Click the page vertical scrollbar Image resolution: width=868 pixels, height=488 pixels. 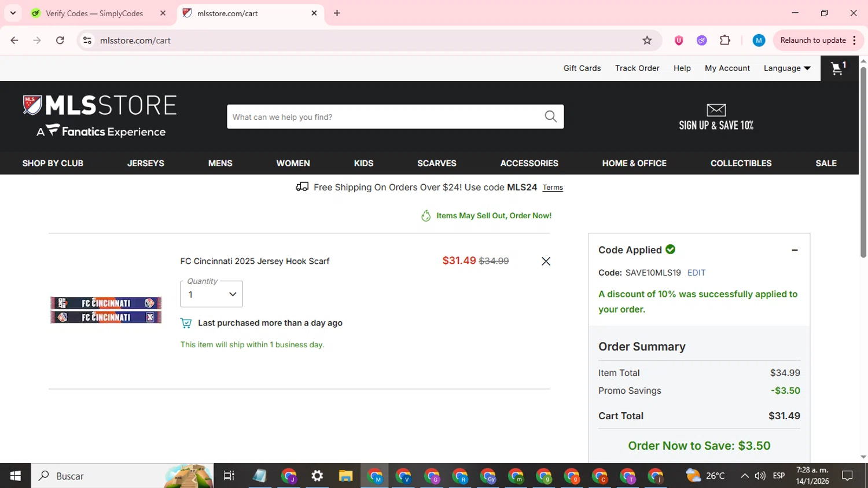tap(863, 162)
